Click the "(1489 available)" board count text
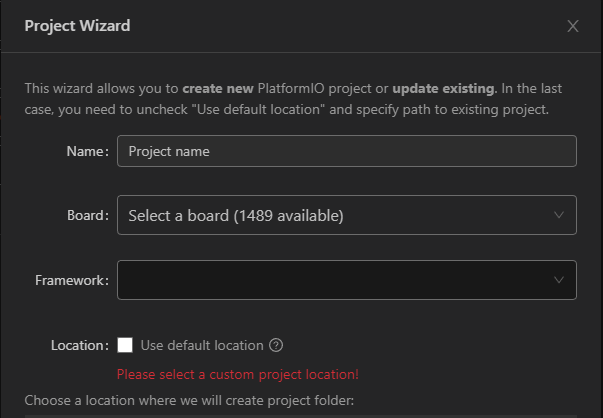 tap(288, 215)
